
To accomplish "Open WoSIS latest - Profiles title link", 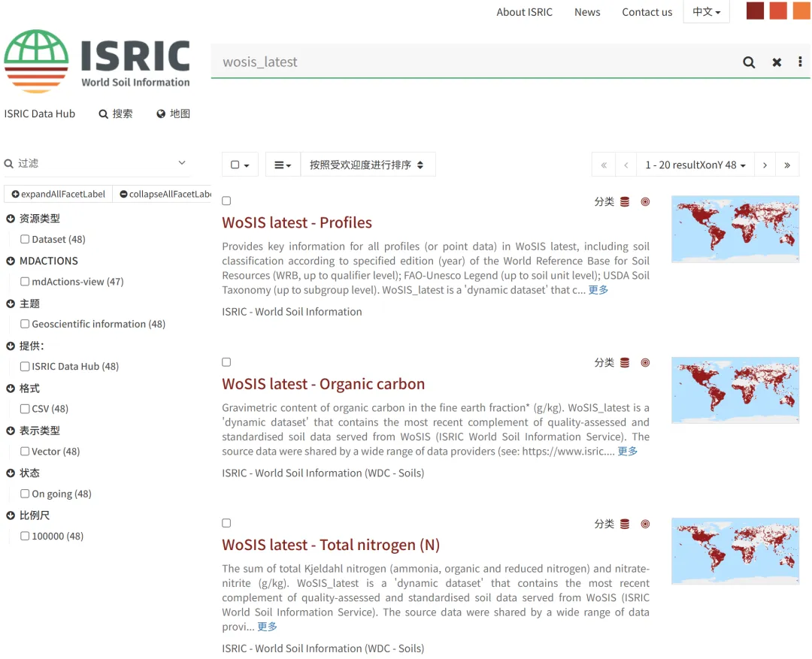I will point(297,222).
